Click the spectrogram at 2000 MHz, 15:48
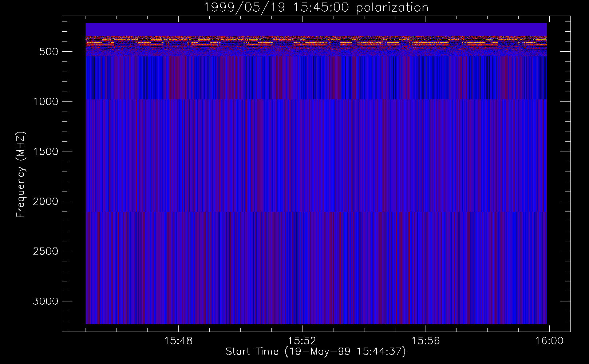Screen dimensions: 589x364 [178, 201]
